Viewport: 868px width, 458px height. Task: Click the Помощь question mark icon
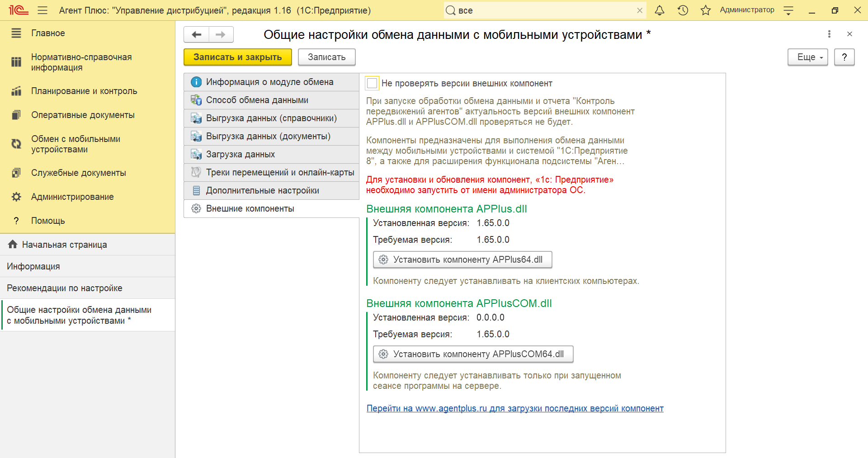pos(16,221)
